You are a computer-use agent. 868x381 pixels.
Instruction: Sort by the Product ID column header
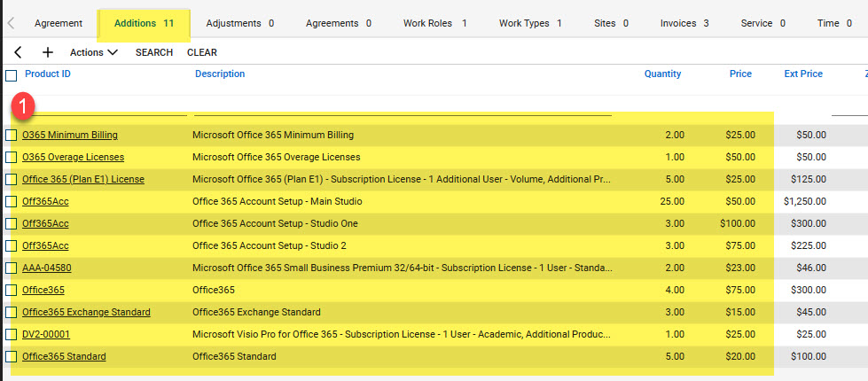[x=48, y=74]
